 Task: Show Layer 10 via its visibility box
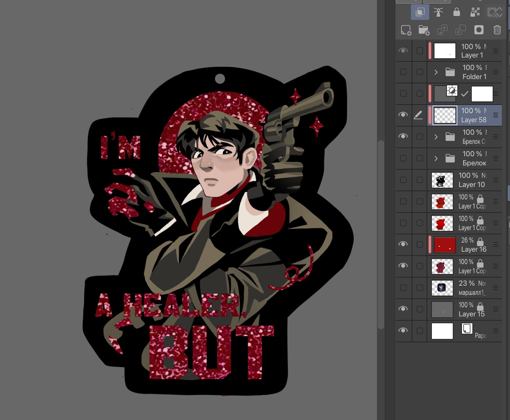click(403, 180)
